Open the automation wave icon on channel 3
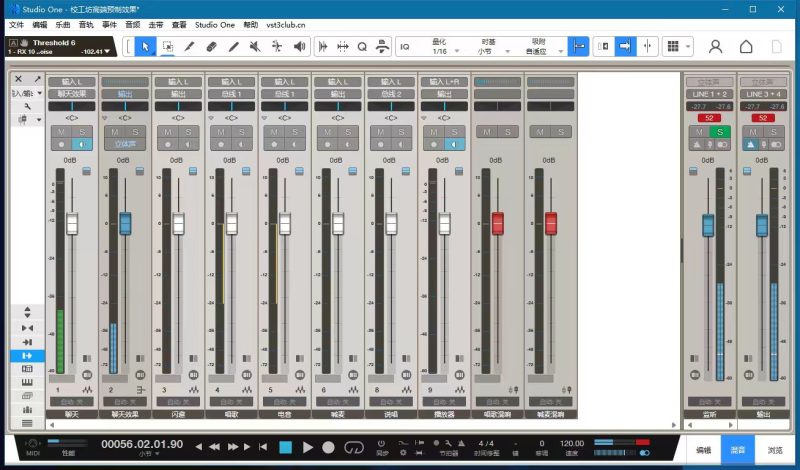 click(193, 390)
